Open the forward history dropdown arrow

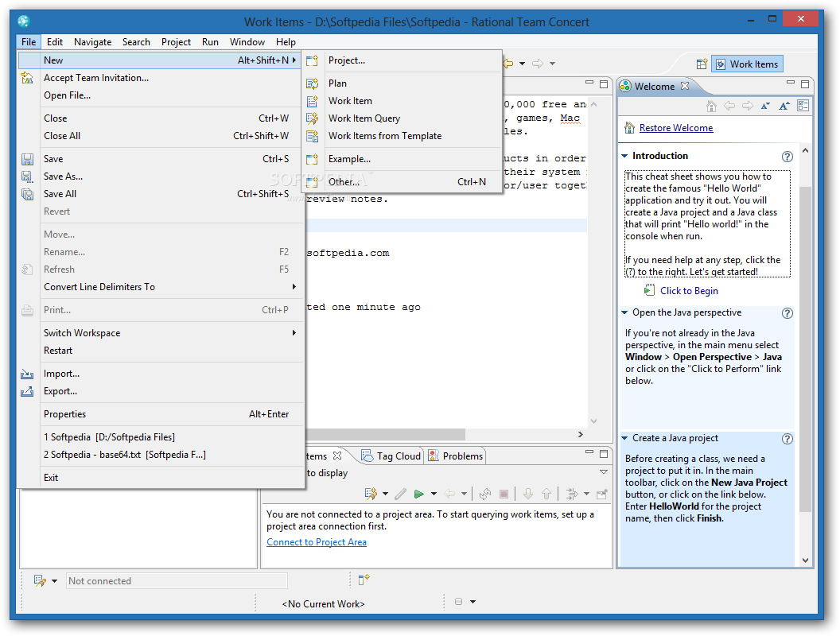[x=552, y=64]
